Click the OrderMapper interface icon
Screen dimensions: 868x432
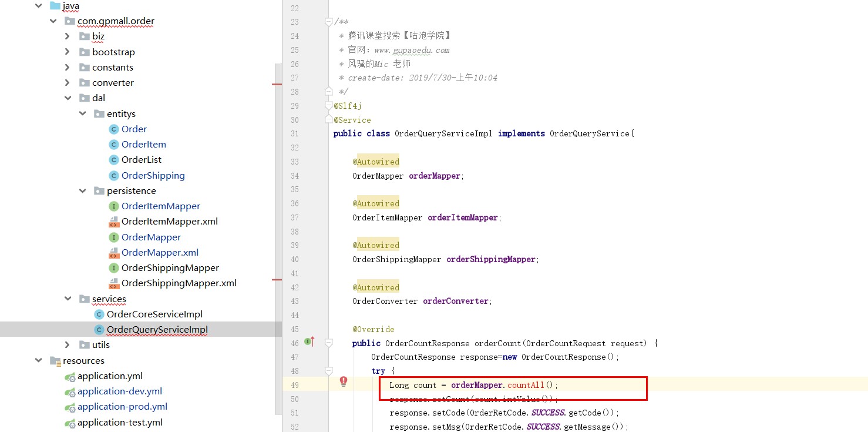point(114,237)
